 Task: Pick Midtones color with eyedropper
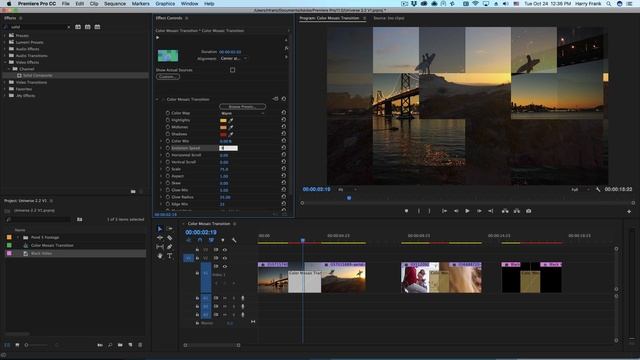pos(231,127)
